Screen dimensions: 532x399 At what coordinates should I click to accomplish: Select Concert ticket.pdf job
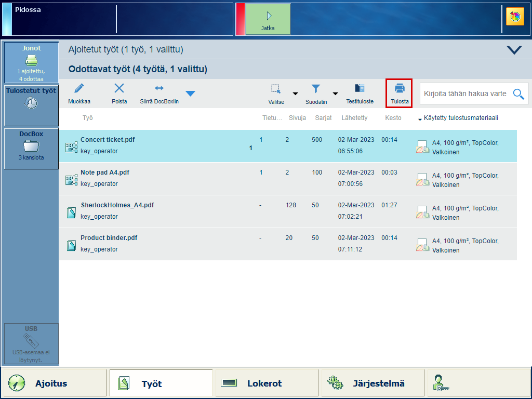(x=288, y=146)
